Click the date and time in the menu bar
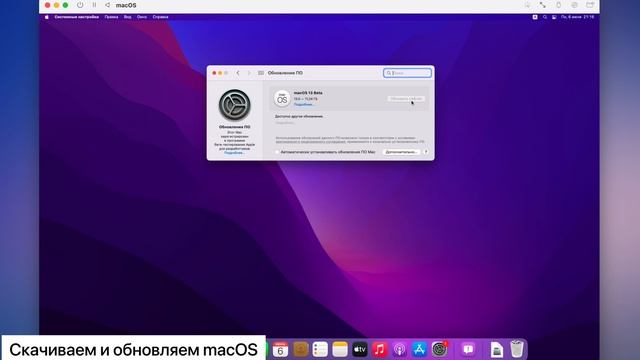 (x=578, y=17)
